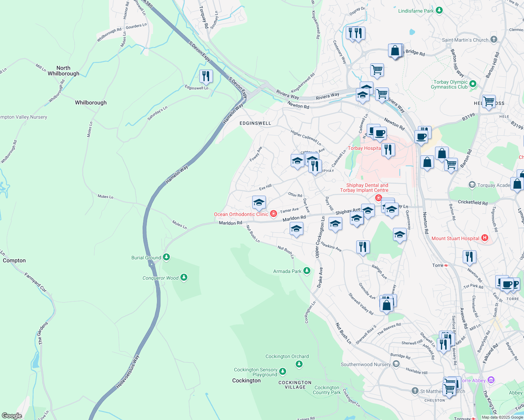Click the Mount Stuart Hospital H marker
524x420 pixels.
pos(485,238)
